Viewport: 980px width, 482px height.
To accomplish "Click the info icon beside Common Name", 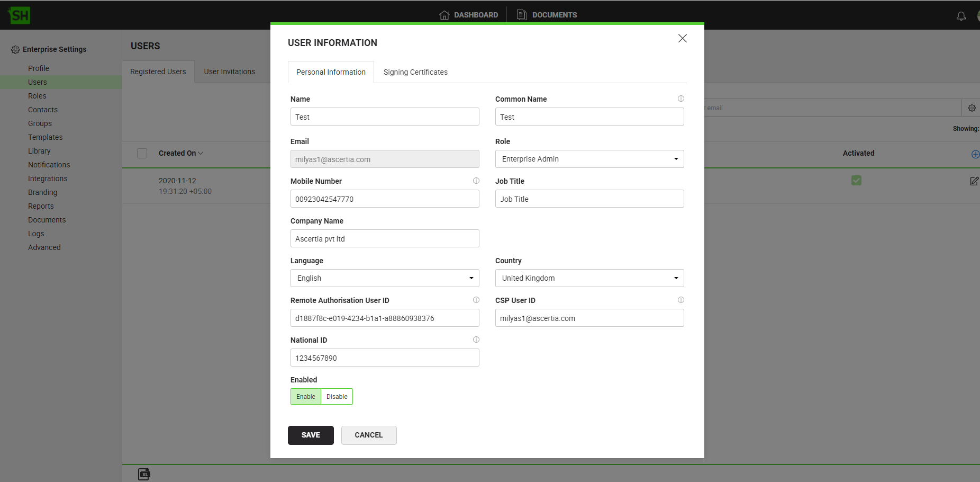I will tap(680, 99).
